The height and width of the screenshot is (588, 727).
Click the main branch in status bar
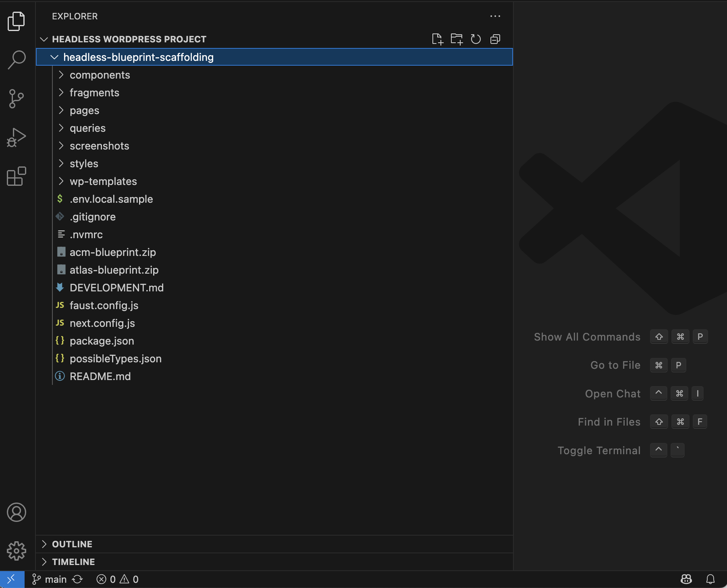49,579
